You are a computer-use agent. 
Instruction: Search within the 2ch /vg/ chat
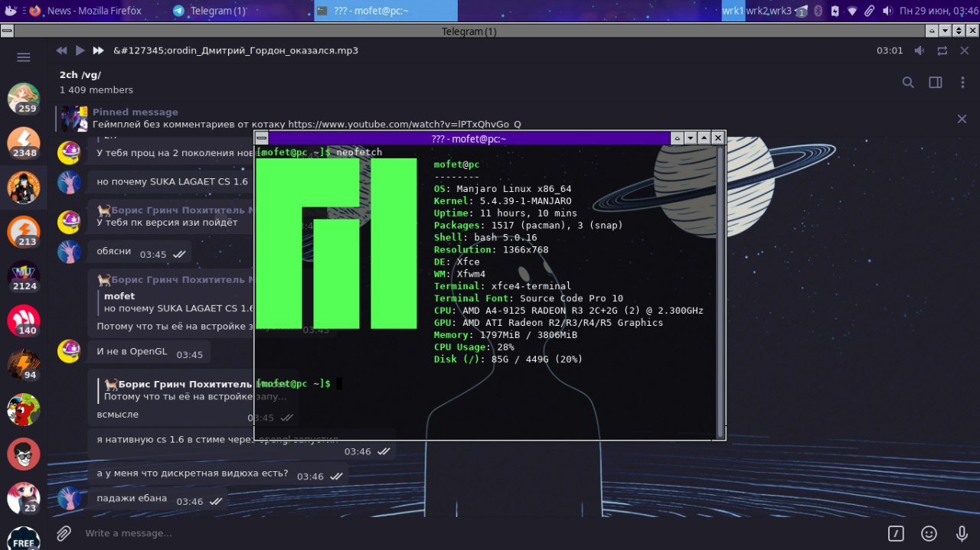908,83
